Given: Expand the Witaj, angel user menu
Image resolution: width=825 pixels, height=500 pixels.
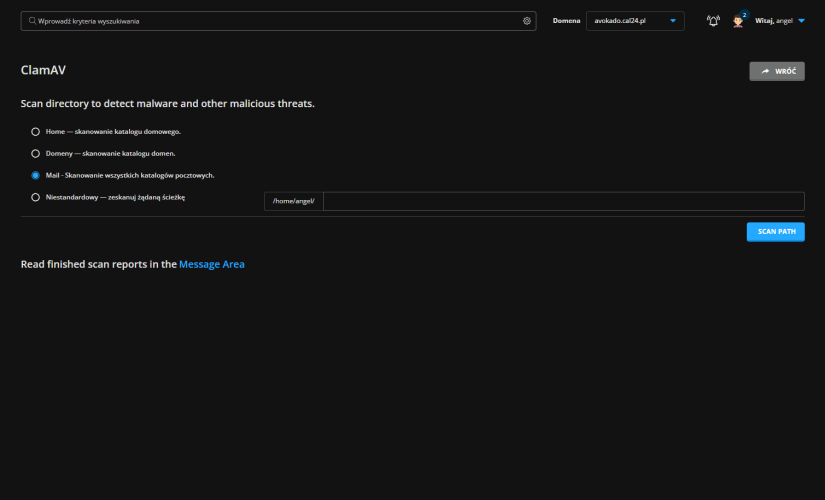Looking at the screenshot, I should 780,21.
